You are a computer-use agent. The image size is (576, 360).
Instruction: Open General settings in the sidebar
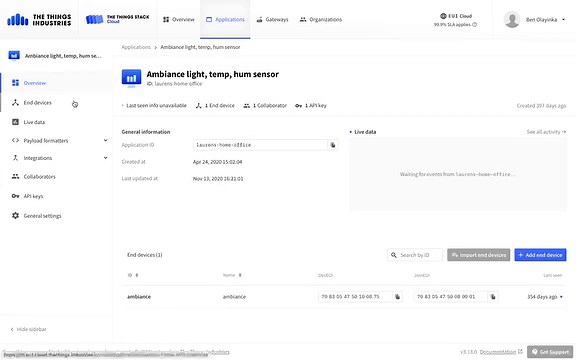tap(43, 216)
